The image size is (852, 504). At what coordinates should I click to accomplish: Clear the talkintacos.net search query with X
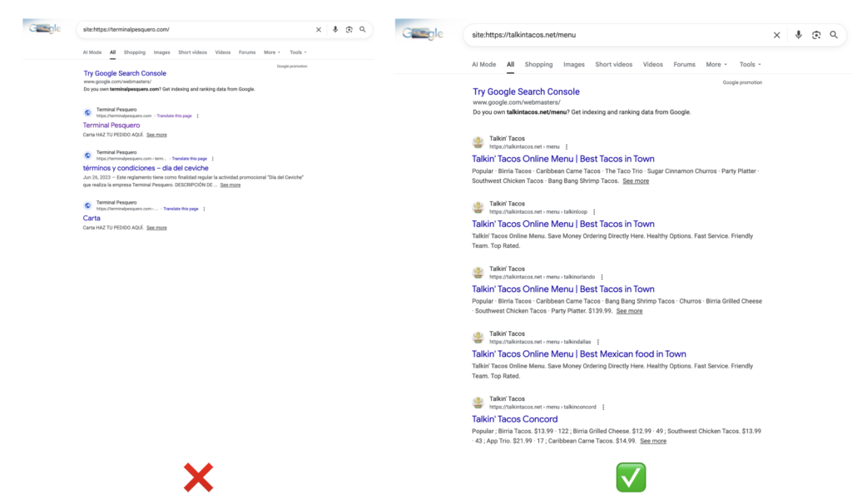click(776, 35)
